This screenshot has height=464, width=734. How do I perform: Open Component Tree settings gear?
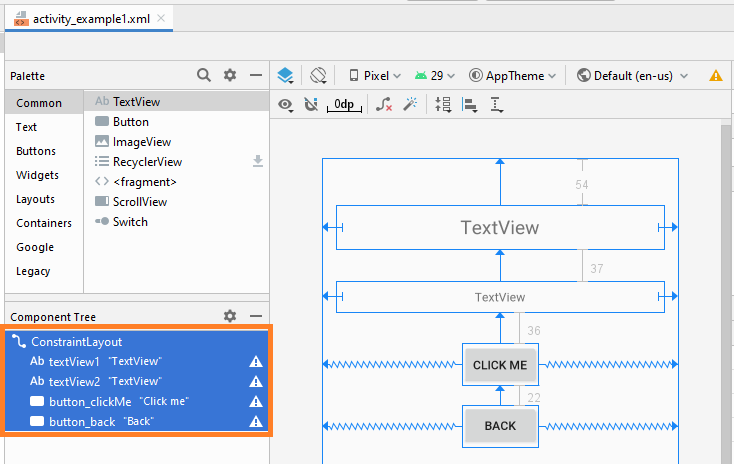[x=230, y=316]
